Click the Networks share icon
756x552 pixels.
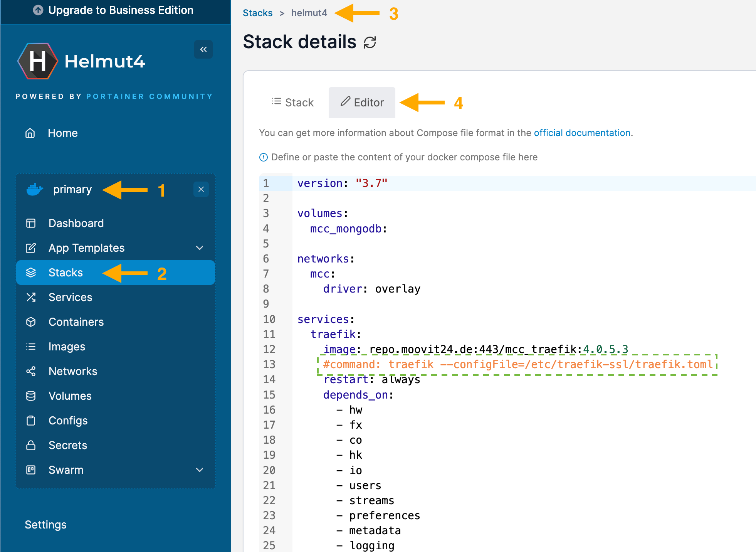pyautogui.click(x=31, y=371)
